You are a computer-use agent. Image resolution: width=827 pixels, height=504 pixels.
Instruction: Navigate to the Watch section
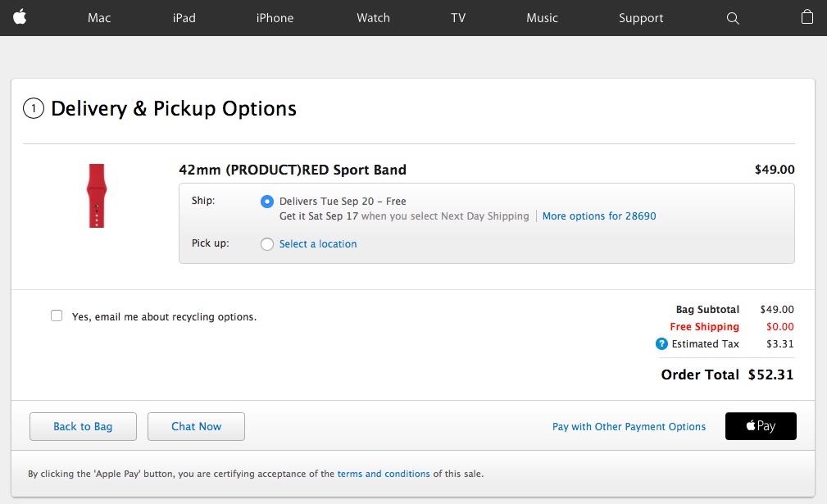[x=374, y=18]
